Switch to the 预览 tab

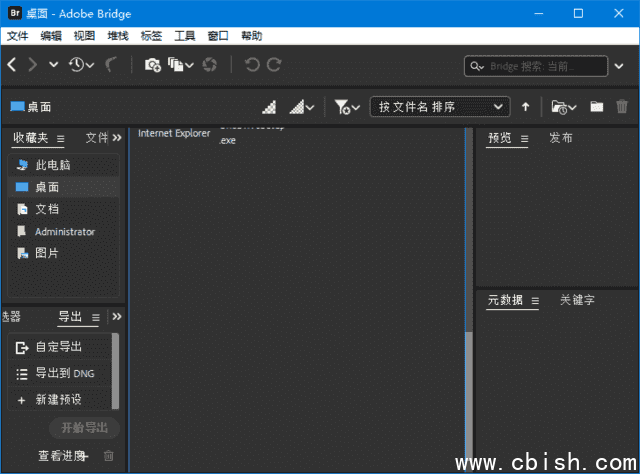(500, 138)
